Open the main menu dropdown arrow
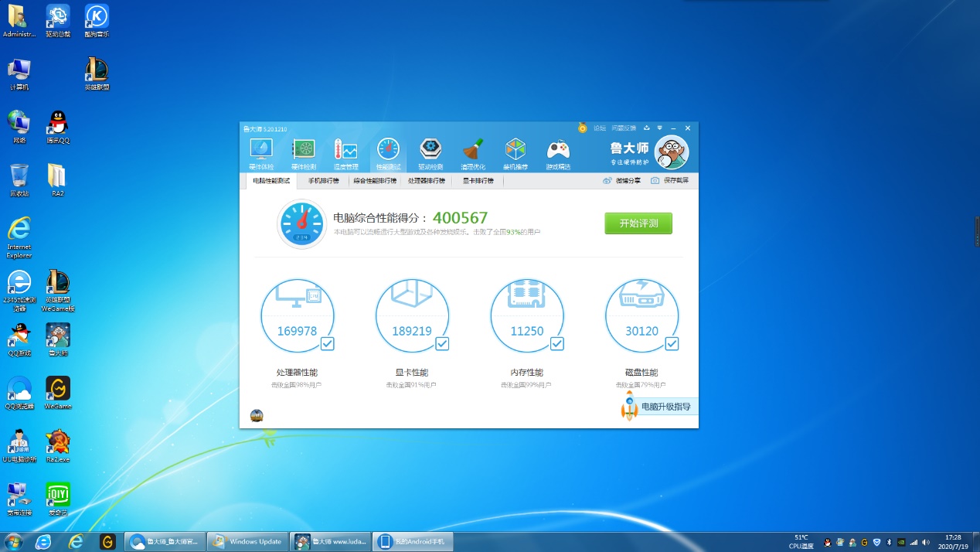This screenshot has width=980, height=552. coord(659,128)
